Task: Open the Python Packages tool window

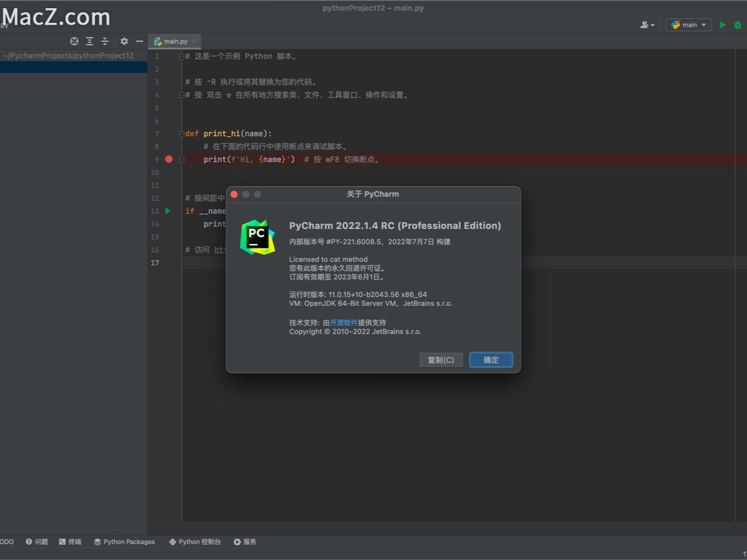Action: pos(124,542)
